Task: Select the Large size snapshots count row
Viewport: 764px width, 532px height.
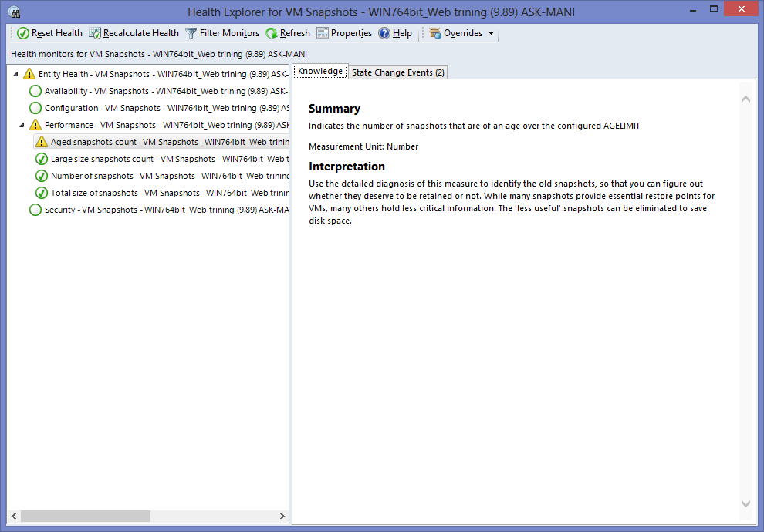Action: (x=170, y=159)
